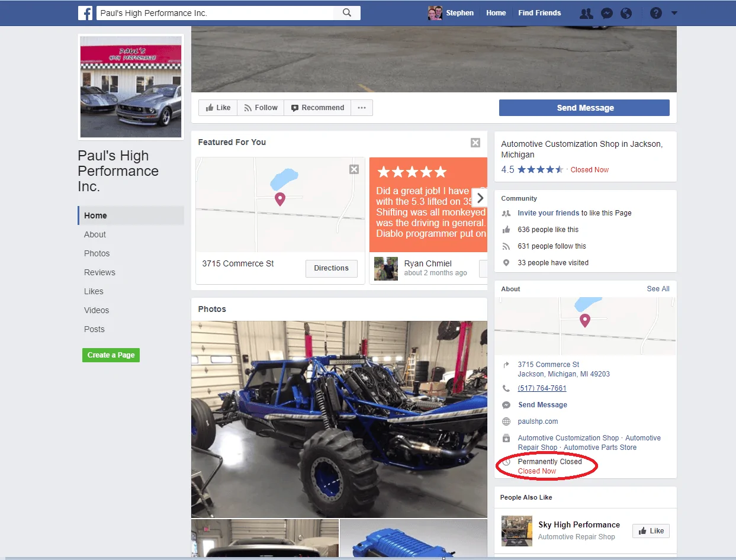Image resolution: width=736 pixels, height=560 pixels.
Task: Dismiss the Featured For You section
Action: (475, 142)
